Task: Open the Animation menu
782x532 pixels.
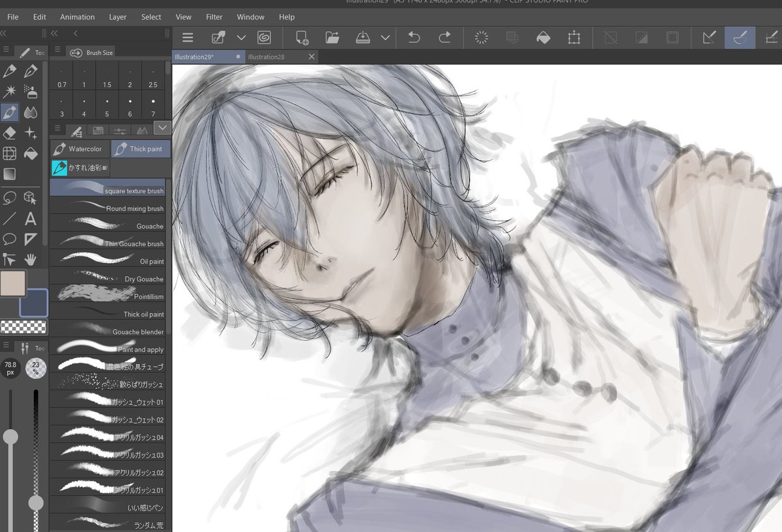Action: point(78,17)
